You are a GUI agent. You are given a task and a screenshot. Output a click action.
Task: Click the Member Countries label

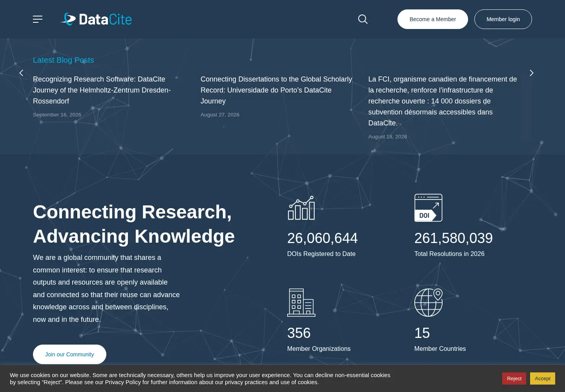pos(440,349)
